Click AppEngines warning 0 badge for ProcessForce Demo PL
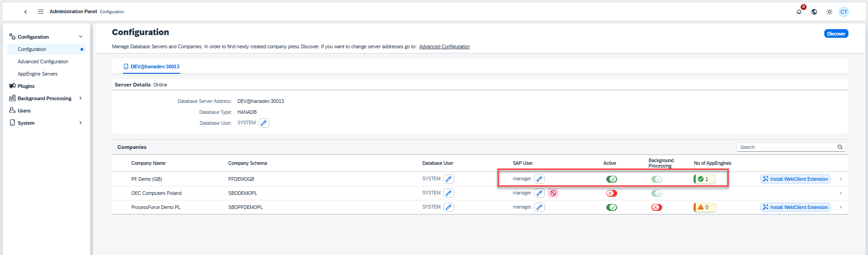This screenshot has height=255, width=868. [705, 207]
